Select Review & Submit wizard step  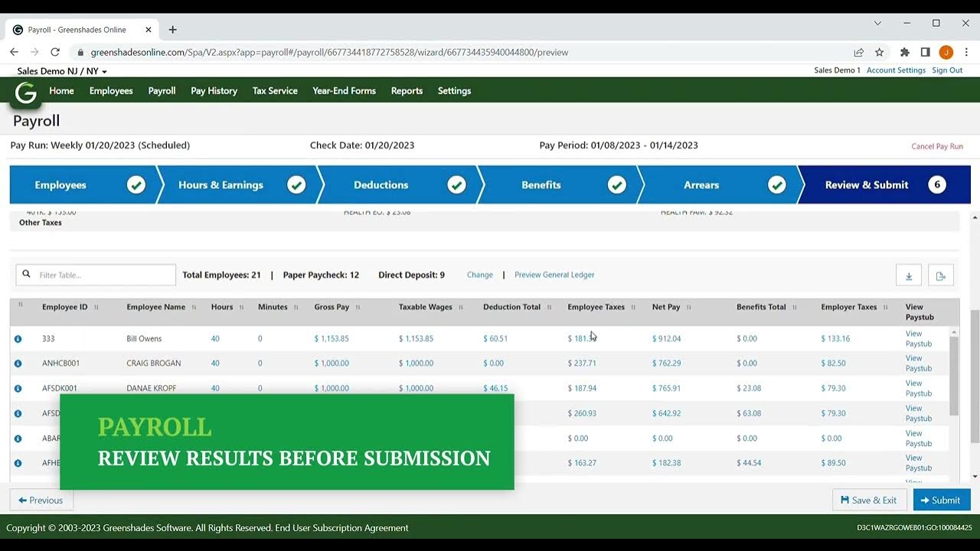tap(884, 185)
